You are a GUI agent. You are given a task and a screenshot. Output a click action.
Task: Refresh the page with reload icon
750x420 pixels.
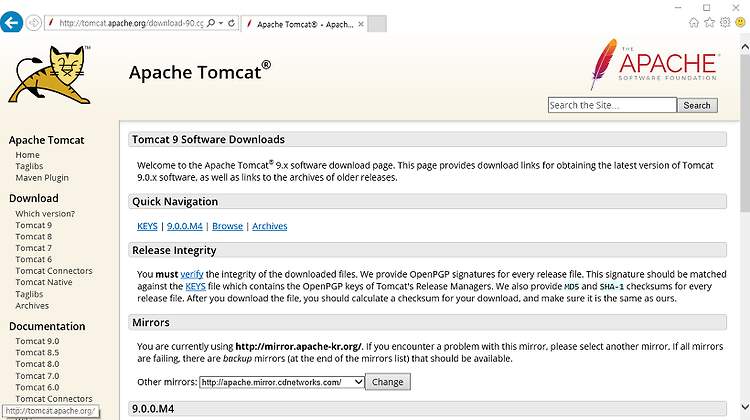click(x=232, y=23)
